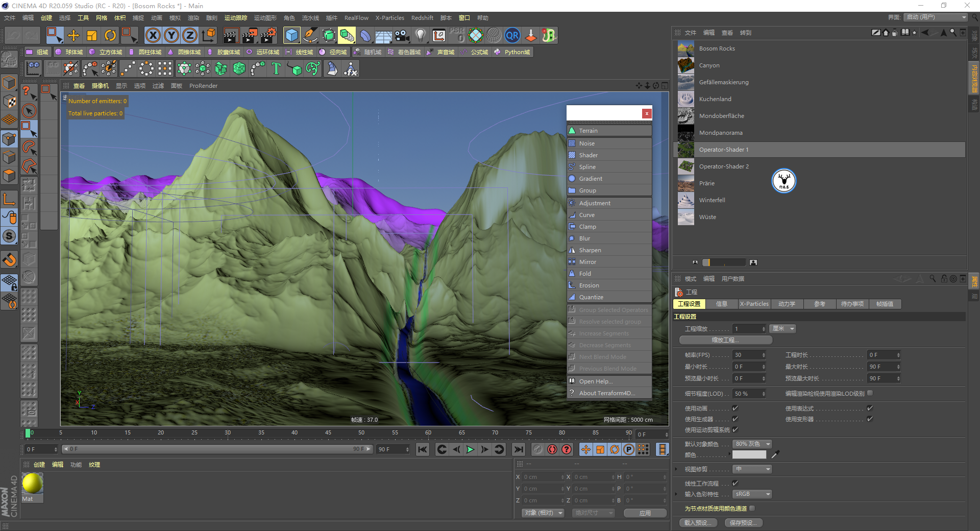The height and width of the screenshot is (531, 980).
Task: Click the 缩放工程... button
Action: pos(725,340)
